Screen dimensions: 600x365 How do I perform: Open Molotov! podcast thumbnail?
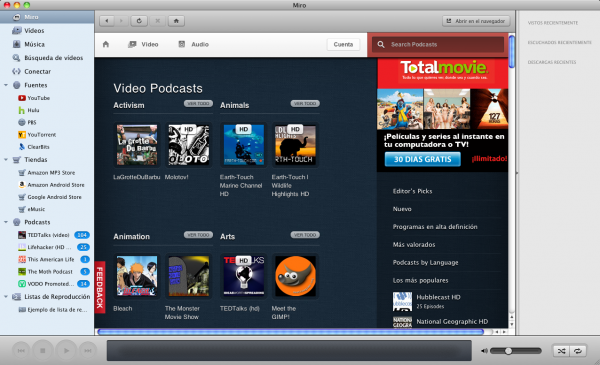pyautogui.click(x=189, y=145)
